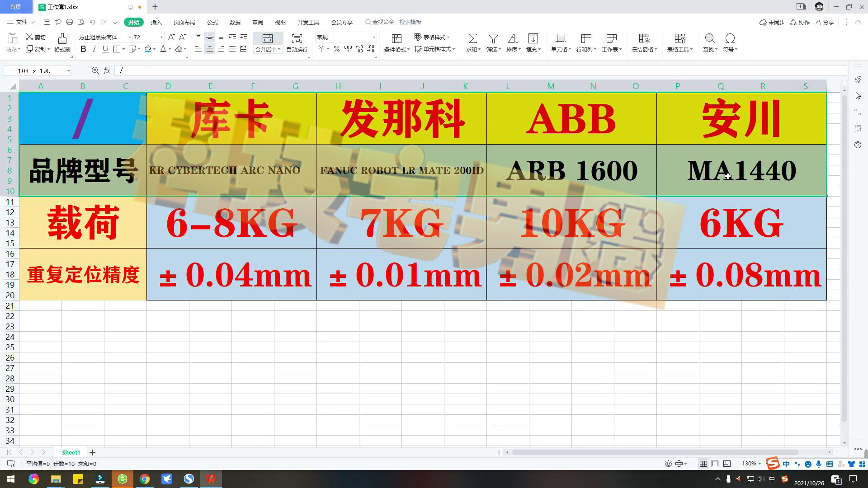Click the Merge and Center (合并居中) icon
Screen dimensions: 868x488
(x=267, y=38)
